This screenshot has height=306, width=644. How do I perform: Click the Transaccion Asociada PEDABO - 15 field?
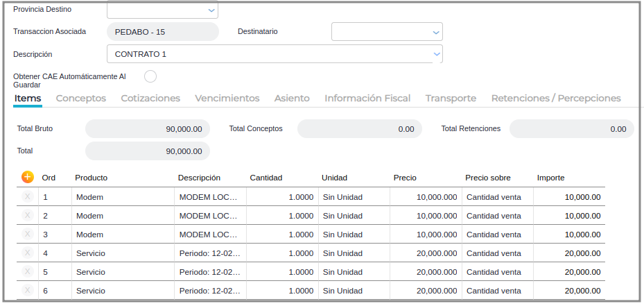[163, 32]
